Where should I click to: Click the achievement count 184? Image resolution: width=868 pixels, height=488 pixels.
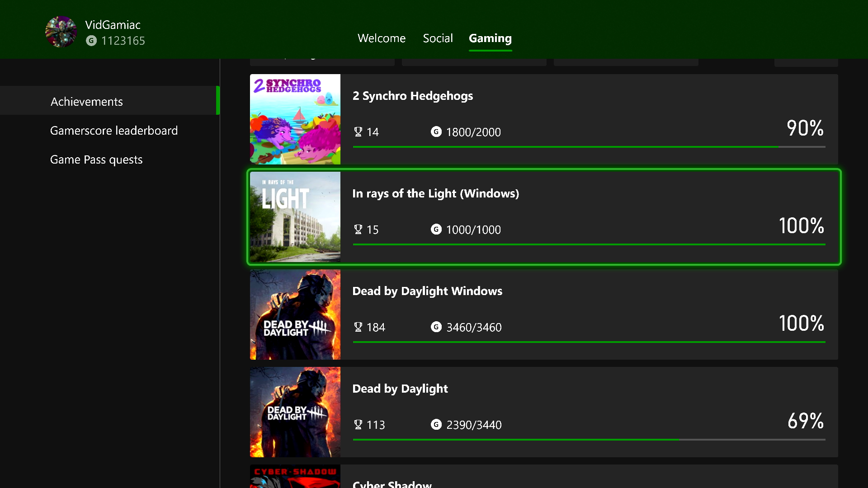pyautogui.click(x=376, y=327)
